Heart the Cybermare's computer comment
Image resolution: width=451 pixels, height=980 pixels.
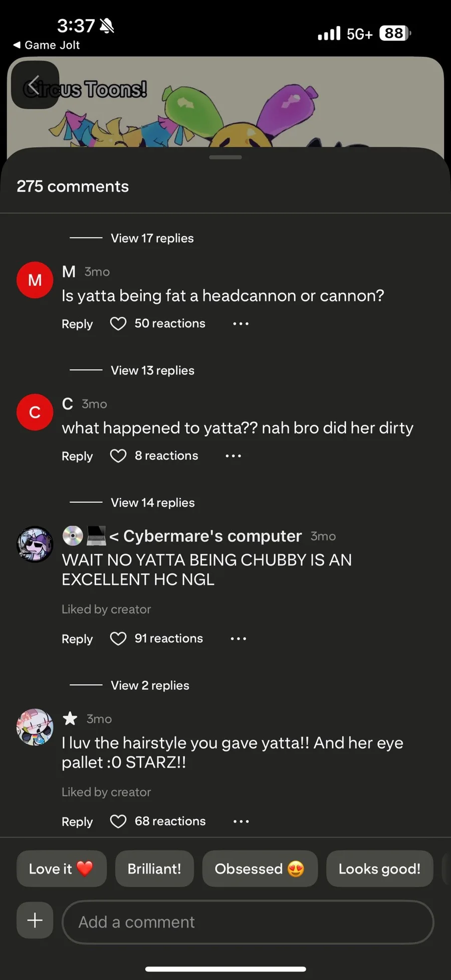pos(118,639)
